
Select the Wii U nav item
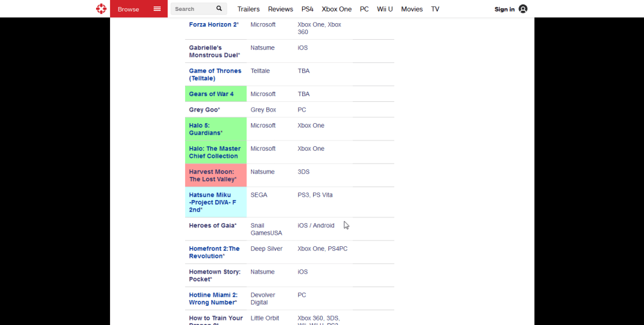pyautogui.click(x=385, y=9)
